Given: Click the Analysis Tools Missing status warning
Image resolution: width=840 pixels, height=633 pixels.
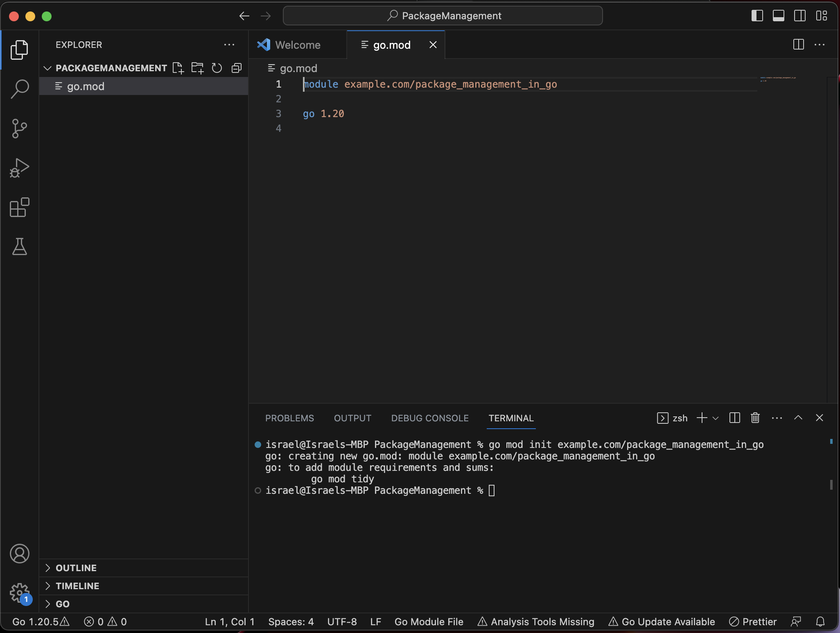Looking at the screenshot, I should tap(536, 622).
